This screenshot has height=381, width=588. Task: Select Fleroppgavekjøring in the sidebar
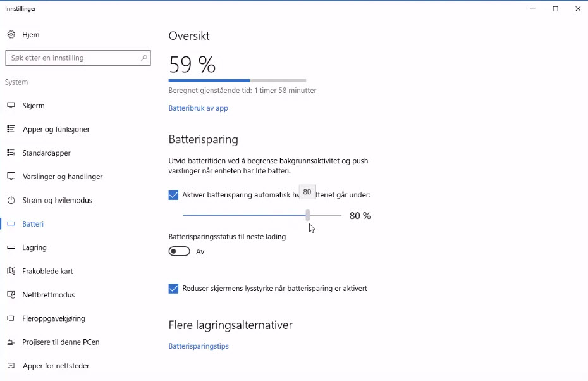coord(53,318)
